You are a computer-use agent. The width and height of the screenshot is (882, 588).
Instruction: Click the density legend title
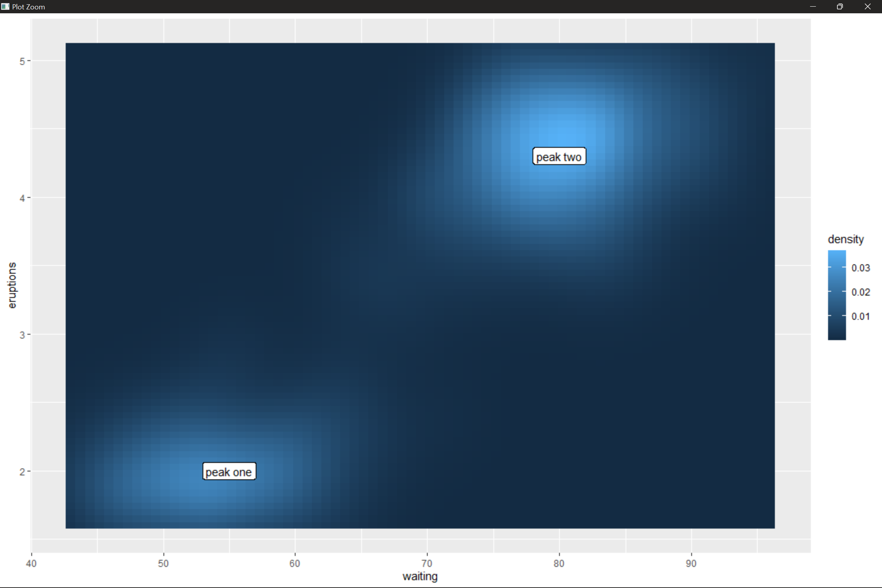click(846, 239)
